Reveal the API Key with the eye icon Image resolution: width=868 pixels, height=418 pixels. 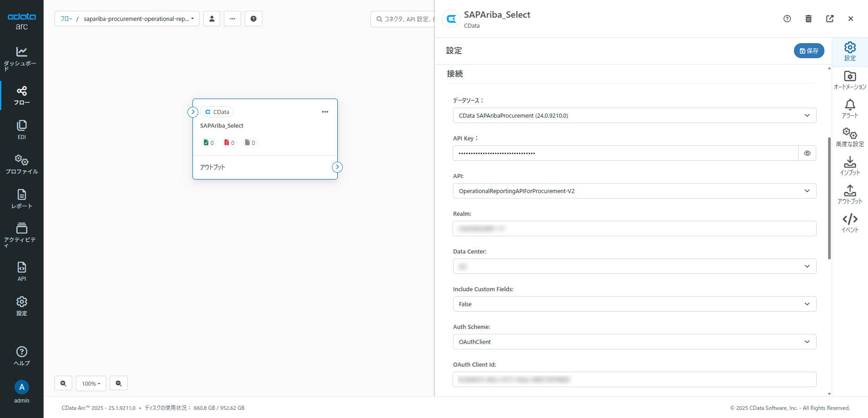[807, 153]
